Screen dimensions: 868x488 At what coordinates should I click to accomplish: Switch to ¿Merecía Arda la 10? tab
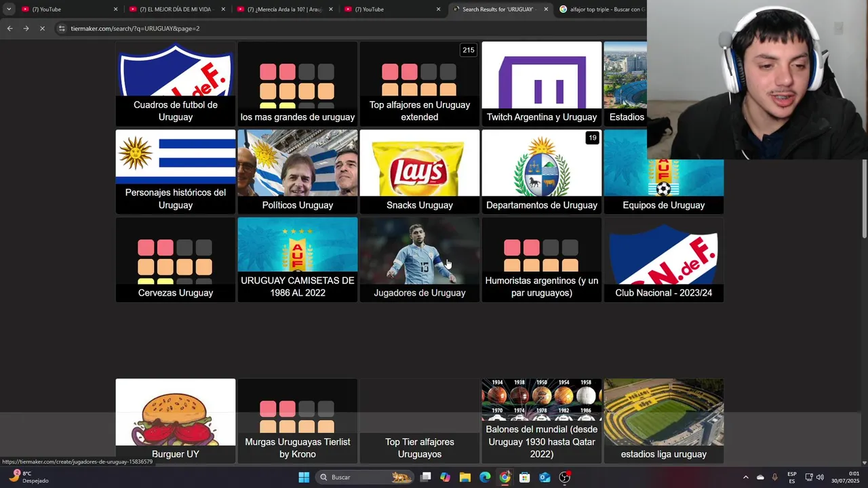284,9
